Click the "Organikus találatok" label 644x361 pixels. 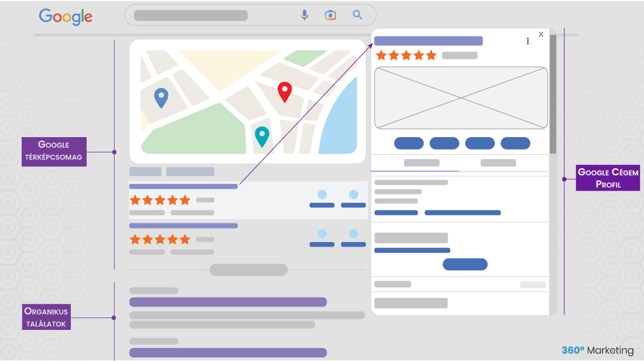46,317
